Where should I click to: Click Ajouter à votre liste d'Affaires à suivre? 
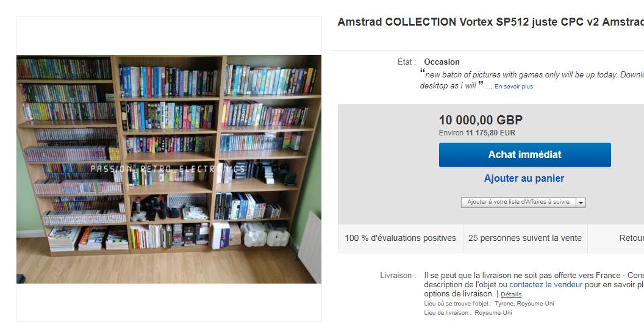pyautogui.click(x=518, y=202)
